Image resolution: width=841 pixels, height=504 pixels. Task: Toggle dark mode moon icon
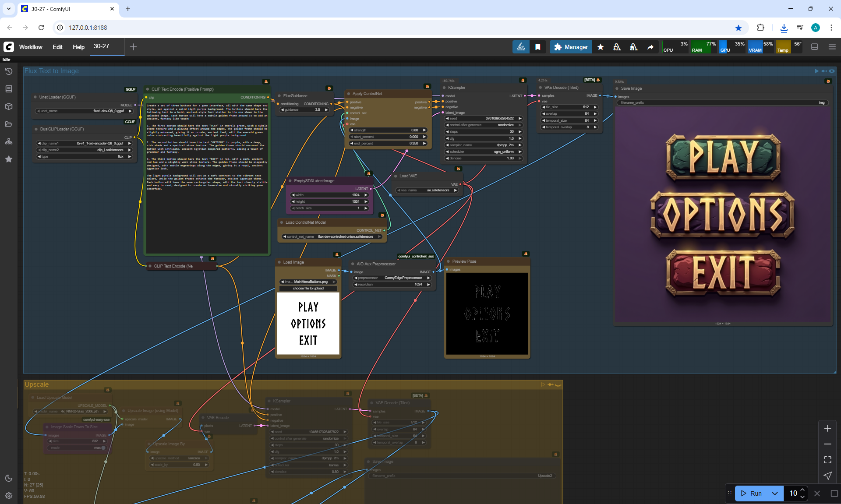point(9,478)
